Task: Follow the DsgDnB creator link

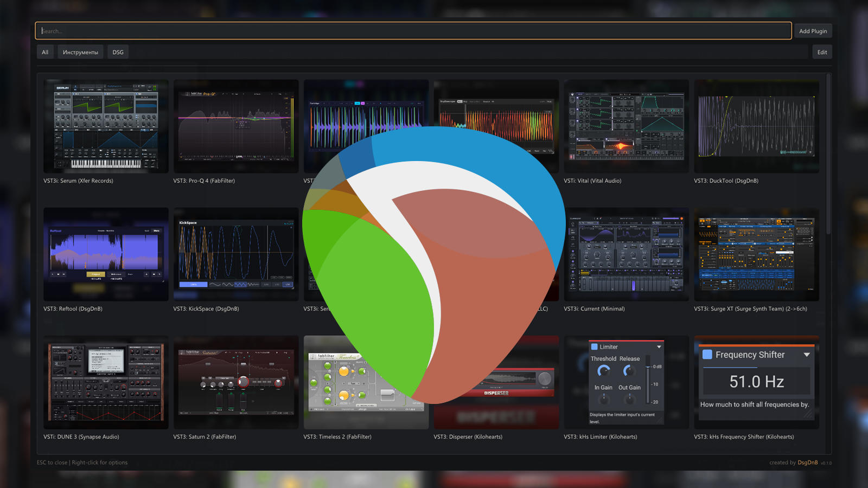Action: coord(808,463)
